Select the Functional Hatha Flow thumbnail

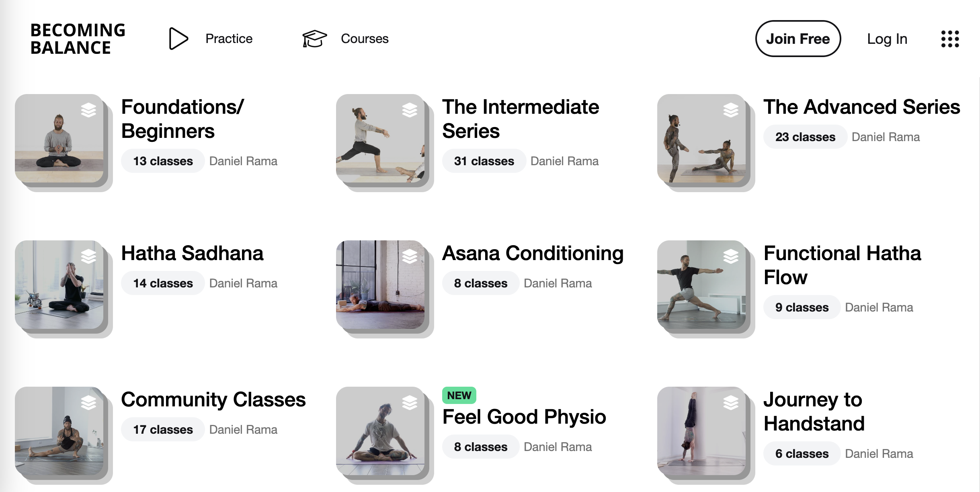coord(701,285)
